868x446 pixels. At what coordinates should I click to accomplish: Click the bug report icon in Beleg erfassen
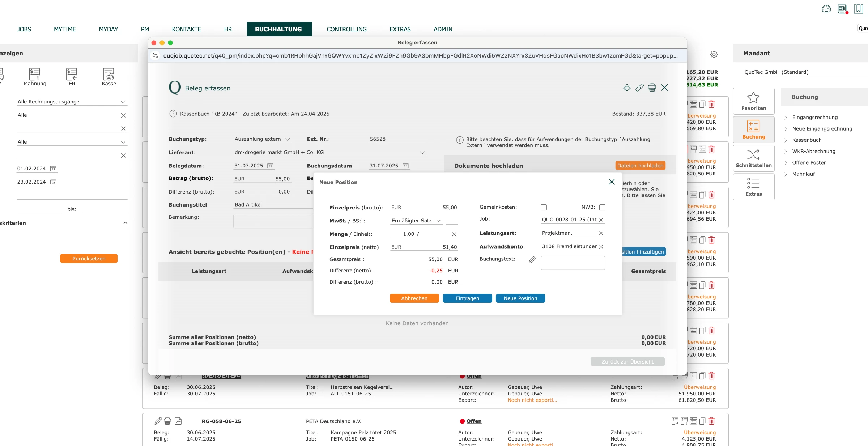point(627,88)
